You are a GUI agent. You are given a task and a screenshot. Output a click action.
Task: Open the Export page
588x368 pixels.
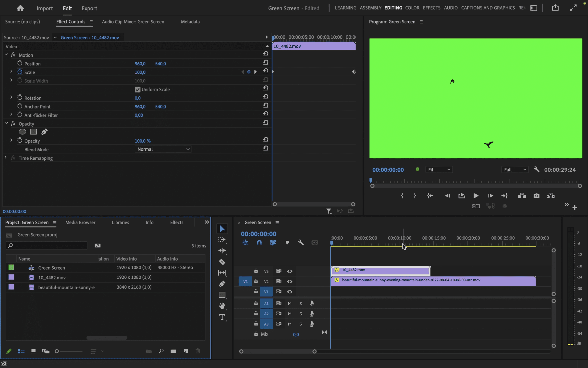tap(89, 8)
